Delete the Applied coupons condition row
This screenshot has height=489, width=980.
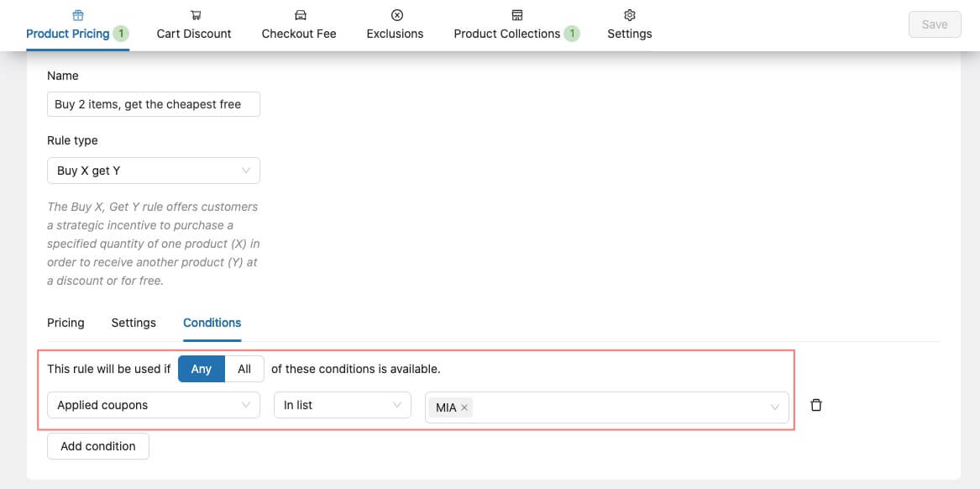click(x=815, y=405)
